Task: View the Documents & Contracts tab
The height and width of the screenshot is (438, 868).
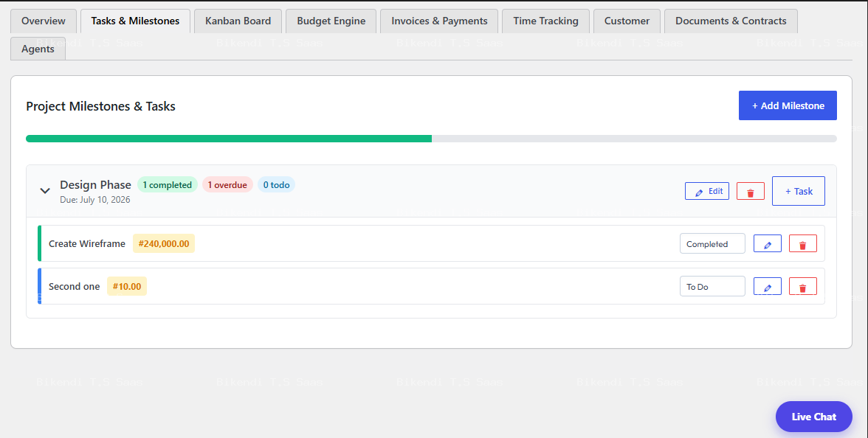Action: [x=731, y=21]
